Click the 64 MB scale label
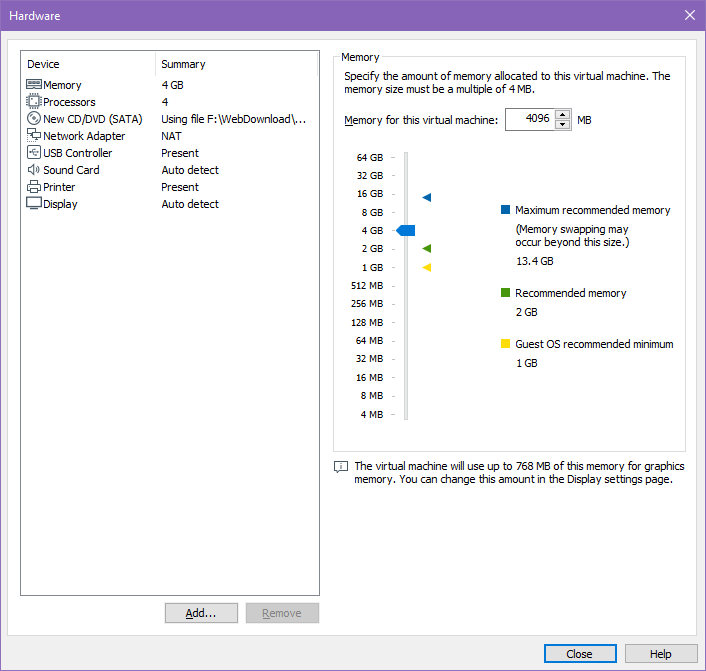 click(x=369, y=340)
